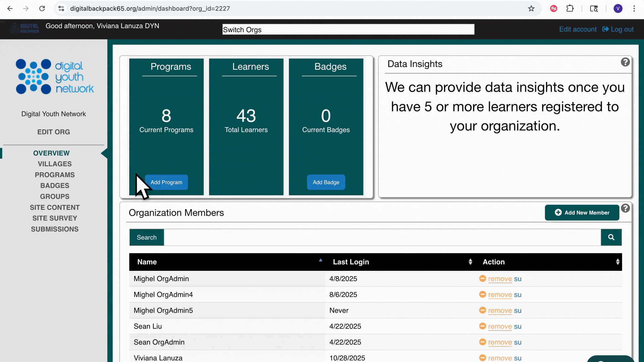Go to Overview in sidebar

(x=51, y=153)
